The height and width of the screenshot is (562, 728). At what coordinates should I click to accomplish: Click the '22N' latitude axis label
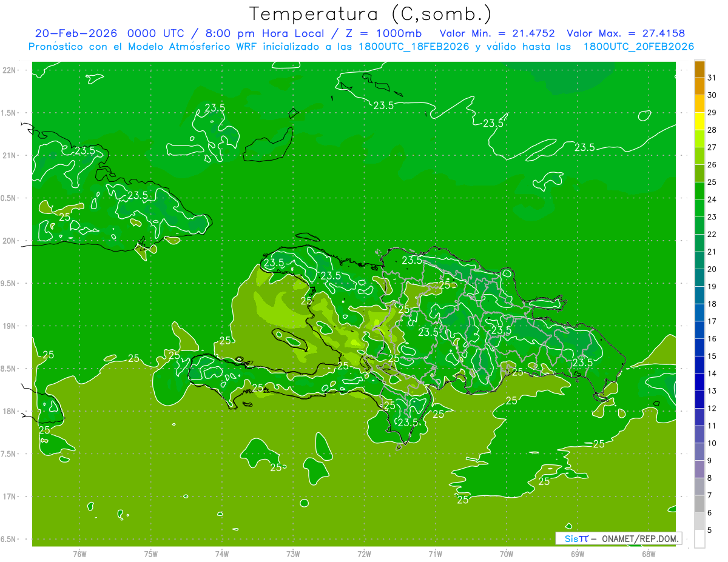pos(10,70)
